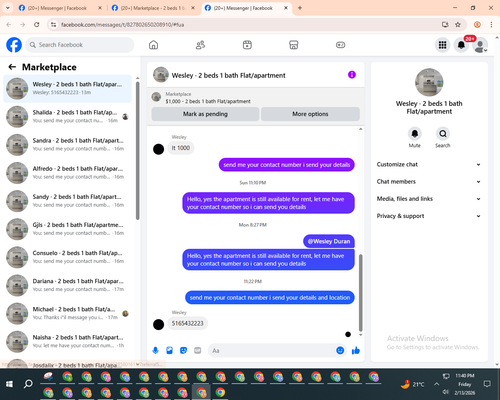The image size is (500, 400).
Task: Click the 'It 1000' message bubble
Action: point(181,148)
